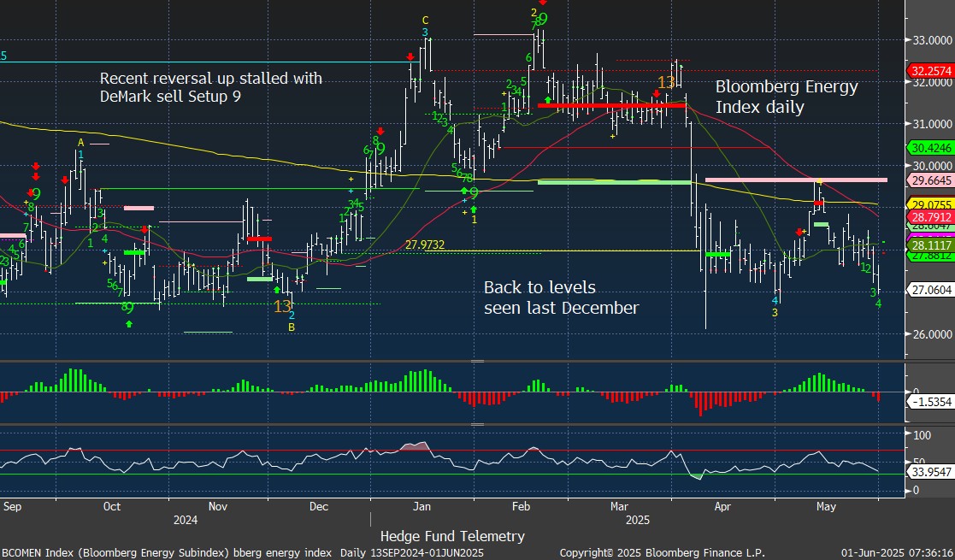Click the 100 label on RSI axis
The height and width of the screenshot is (560, 955).
point(923,435)
